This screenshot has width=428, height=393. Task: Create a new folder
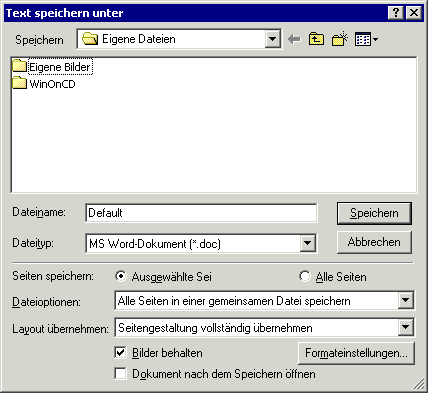pos(340,39)
